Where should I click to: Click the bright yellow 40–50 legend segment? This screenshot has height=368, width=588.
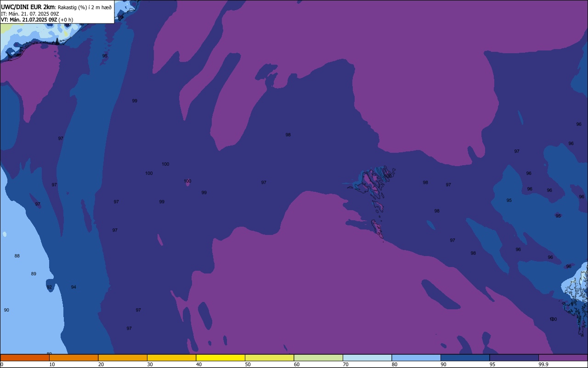coord(220,357)
